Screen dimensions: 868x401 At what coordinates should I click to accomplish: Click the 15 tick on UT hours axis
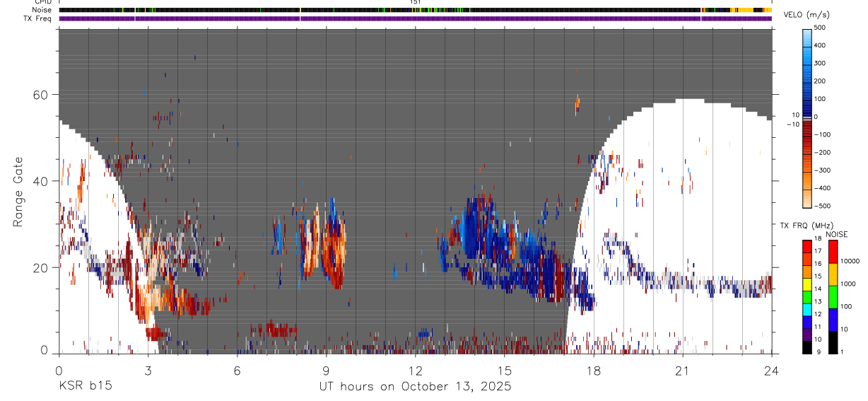pyautogui.click(x=505, y=371)
